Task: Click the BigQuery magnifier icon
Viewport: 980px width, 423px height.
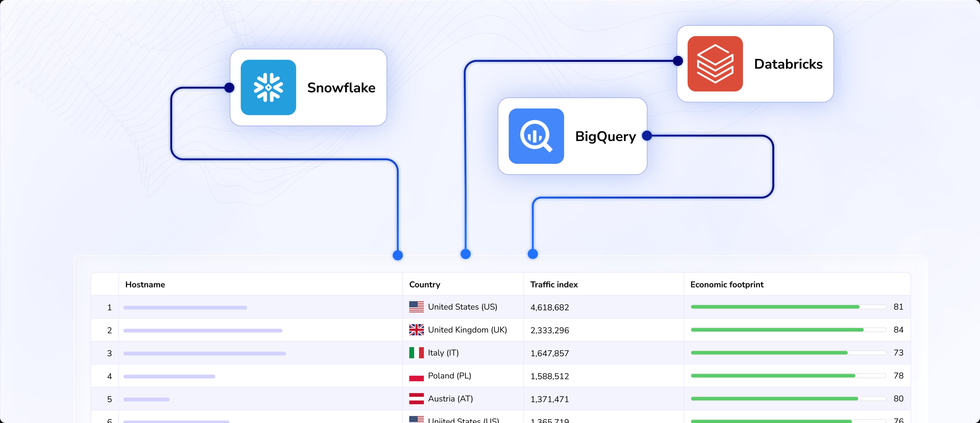Action: coord(536,136)
